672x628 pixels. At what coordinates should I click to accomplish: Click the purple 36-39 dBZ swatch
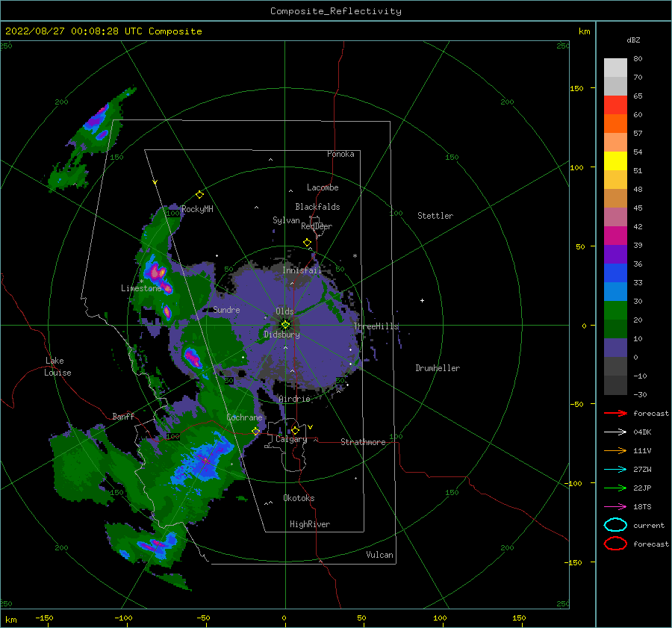(615, 254)
